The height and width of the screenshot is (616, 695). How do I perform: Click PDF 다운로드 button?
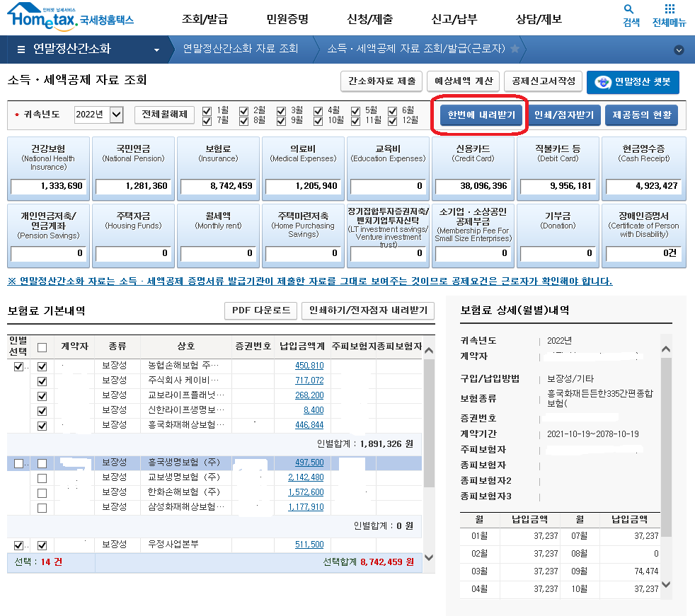click(x=261, y=310)
